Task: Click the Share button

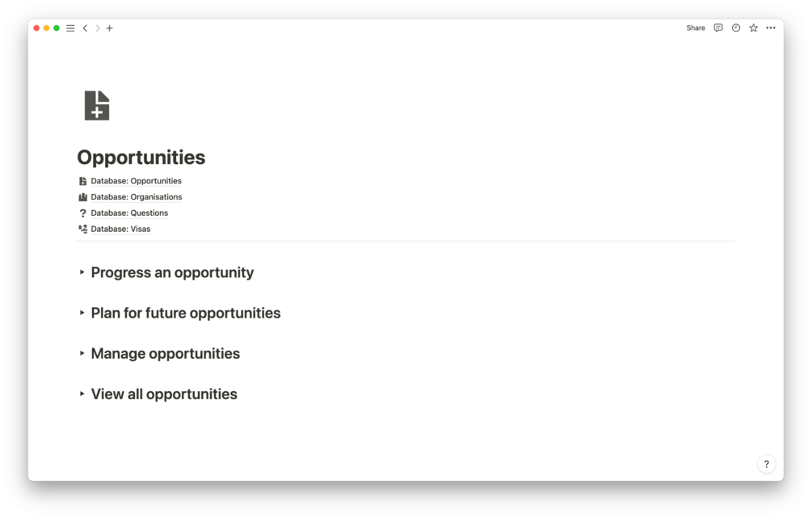Action: [x=696, y=27]
